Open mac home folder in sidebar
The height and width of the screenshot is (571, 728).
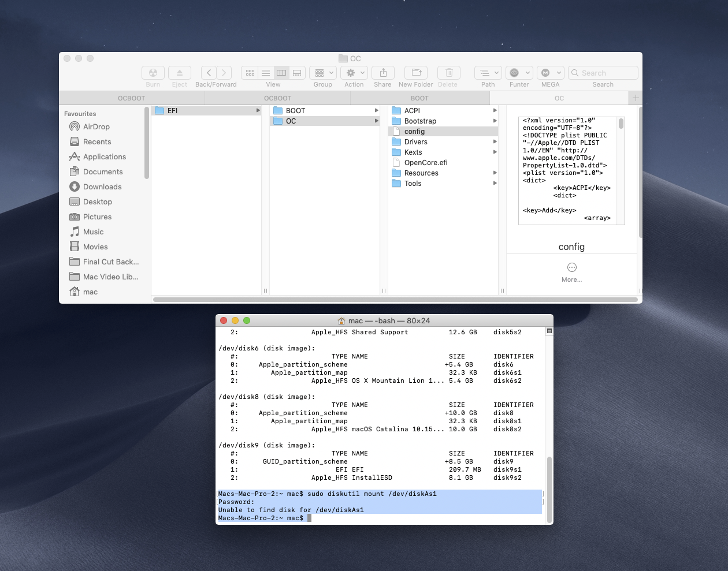point(90,292)
